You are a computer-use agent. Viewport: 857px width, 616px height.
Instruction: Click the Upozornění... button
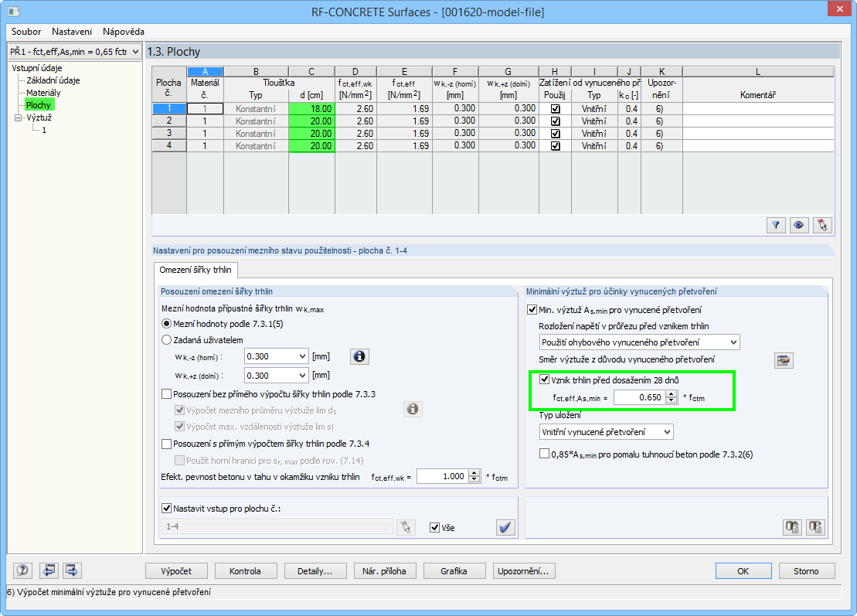(x=524, y=571)
